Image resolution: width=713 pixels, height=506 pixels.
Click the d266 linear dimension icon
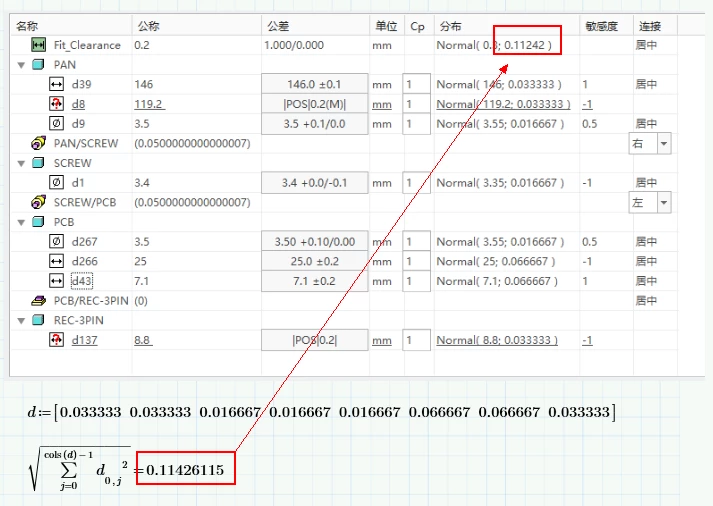point(56,261)
